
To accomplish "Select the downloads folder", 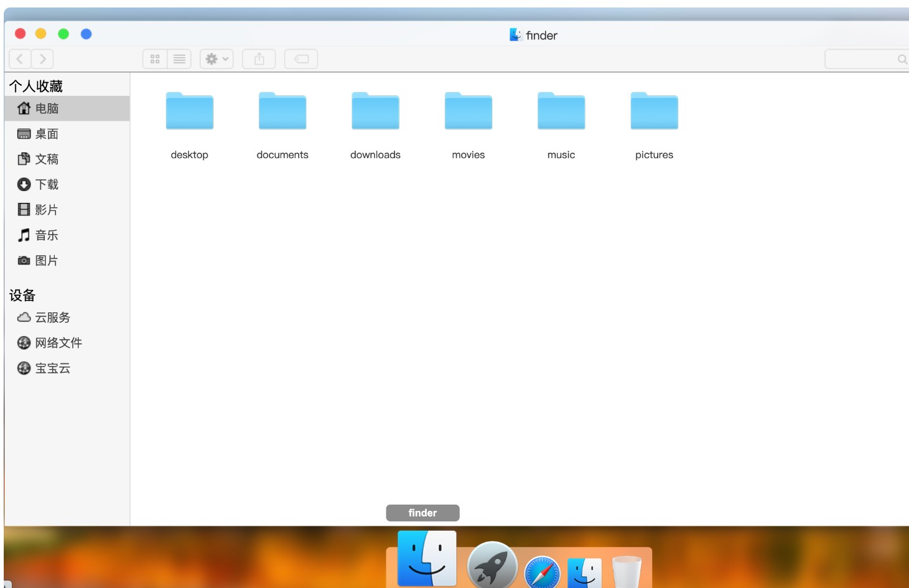I will (375, 113).
